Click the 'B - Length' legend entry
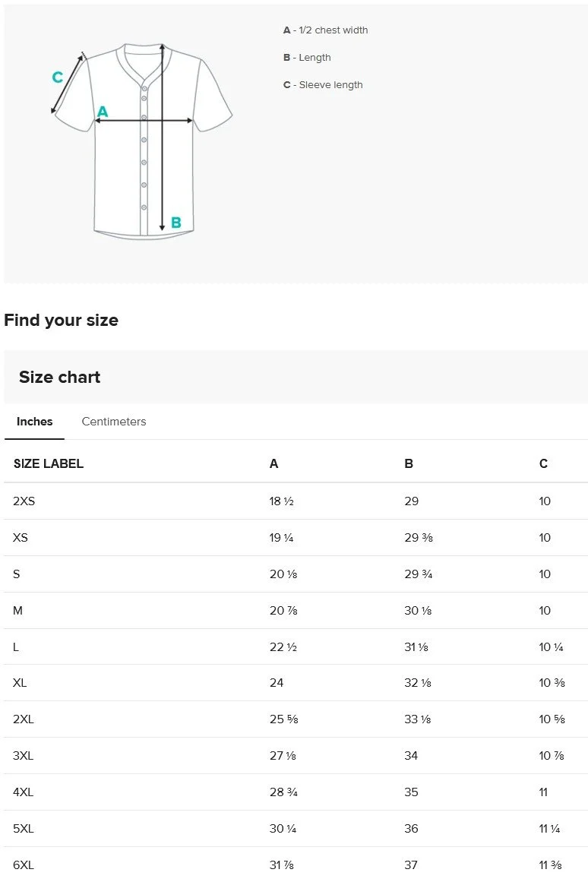The image size is (588, 882). 307,58
